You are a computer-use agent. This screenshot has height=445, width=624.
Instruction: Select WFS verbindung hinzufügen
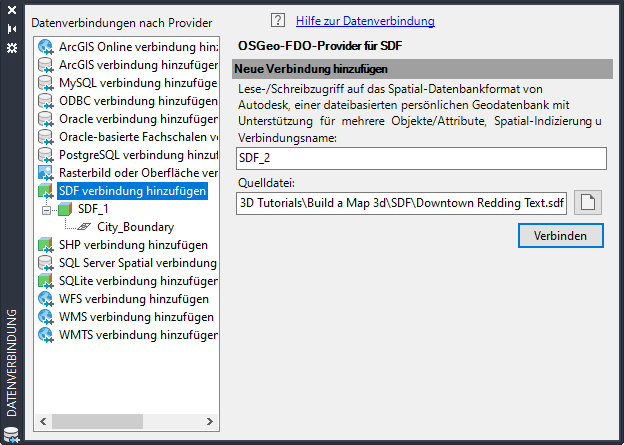click(134, 299)
